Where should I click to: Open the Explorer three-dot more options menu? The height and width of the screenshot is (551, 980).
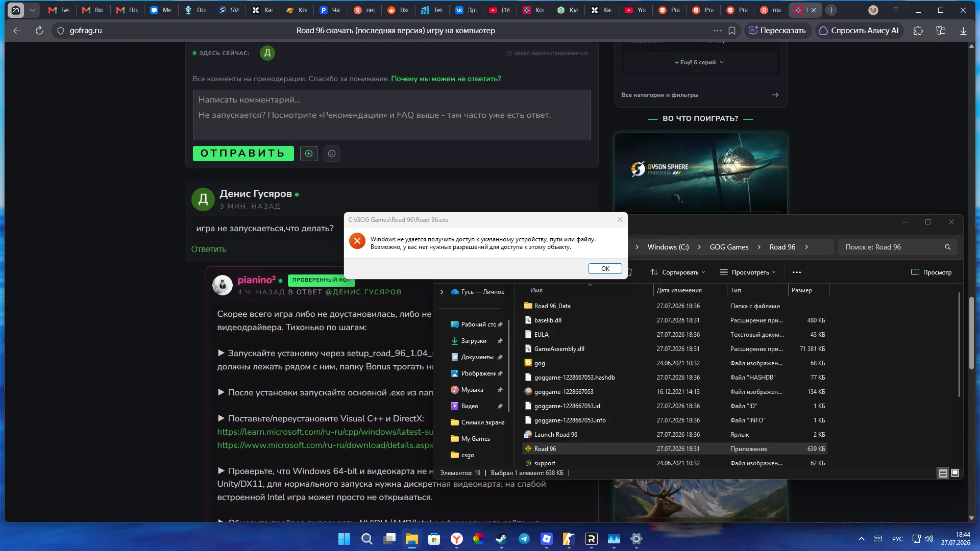click(x=797, y=272)
